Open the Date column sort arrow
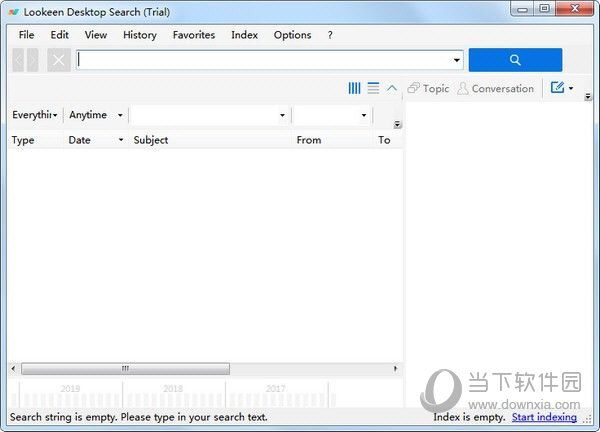Screen dimensions: 600x432 pos(121,140)
